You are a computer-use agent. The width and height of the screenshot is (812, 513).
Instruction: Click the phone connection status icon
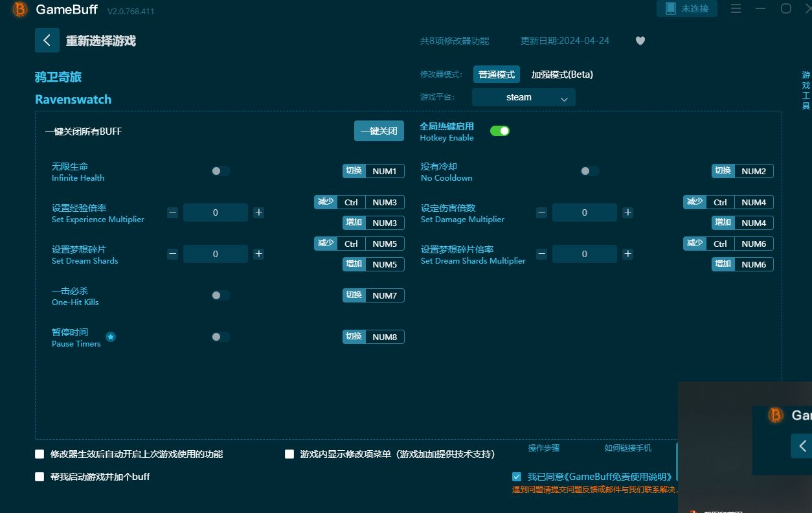pyautogui.click(x=670, y=8)
